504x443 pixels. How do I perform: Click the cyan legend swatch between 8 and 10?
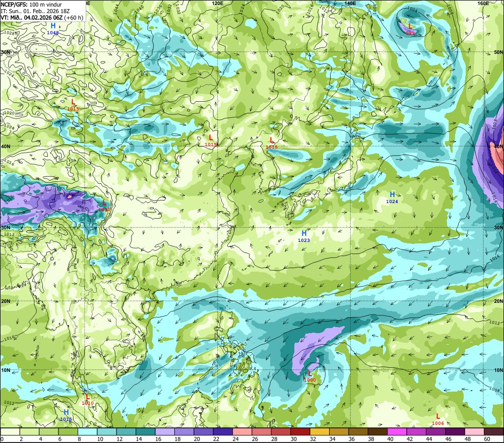coord(87,431)
